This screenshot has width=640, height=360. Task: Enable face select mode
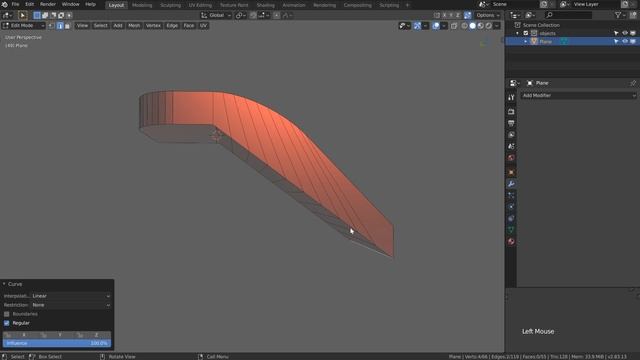(x=67, y=26)
